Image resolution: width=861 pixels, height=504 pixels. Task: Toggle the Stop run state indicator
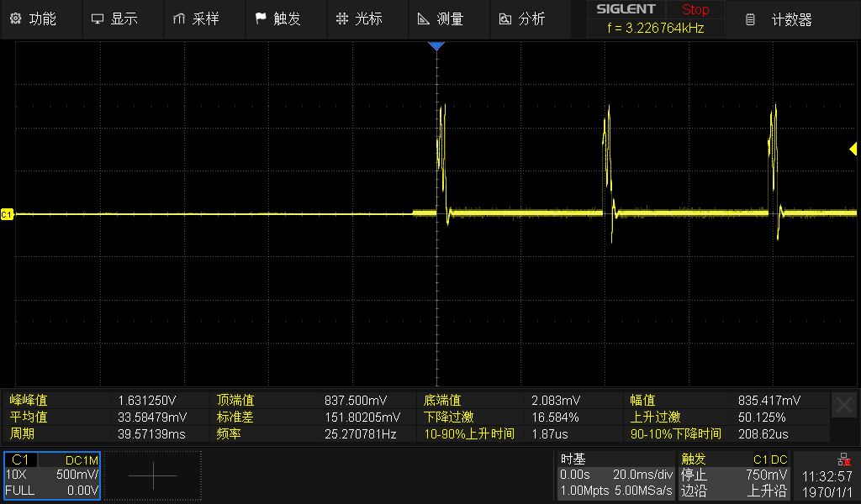tap(695, 10)
